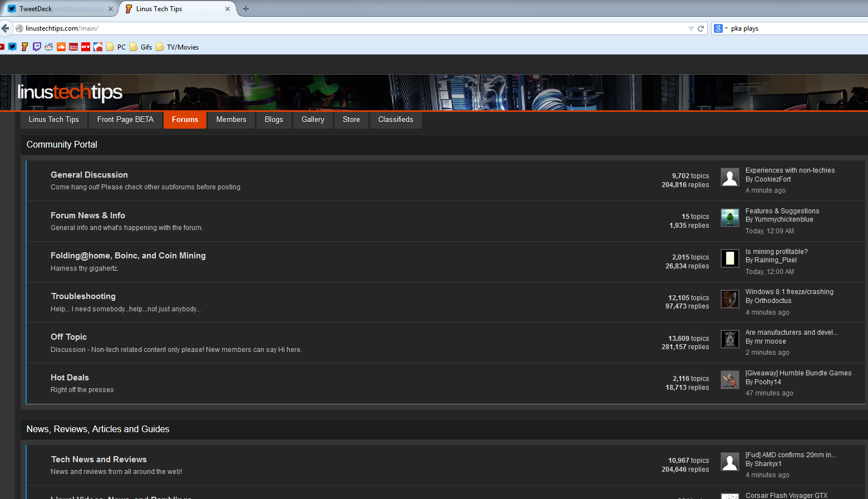The image size is (868, 499).
Task: Close the Linus Tech Tips tab
Action: [x=227, y=9]
